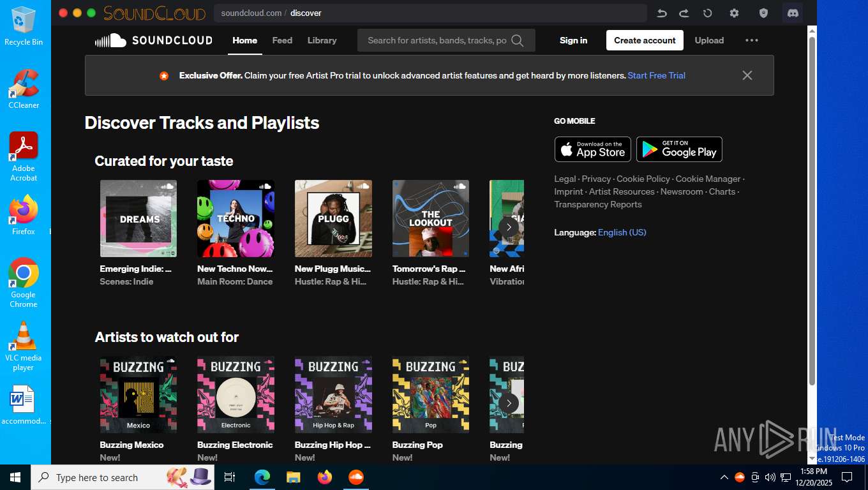Image resolution: width=868 pixels, height=490 pixels.
Task: Click the shield icon in title bar
Action: (763, 13)
